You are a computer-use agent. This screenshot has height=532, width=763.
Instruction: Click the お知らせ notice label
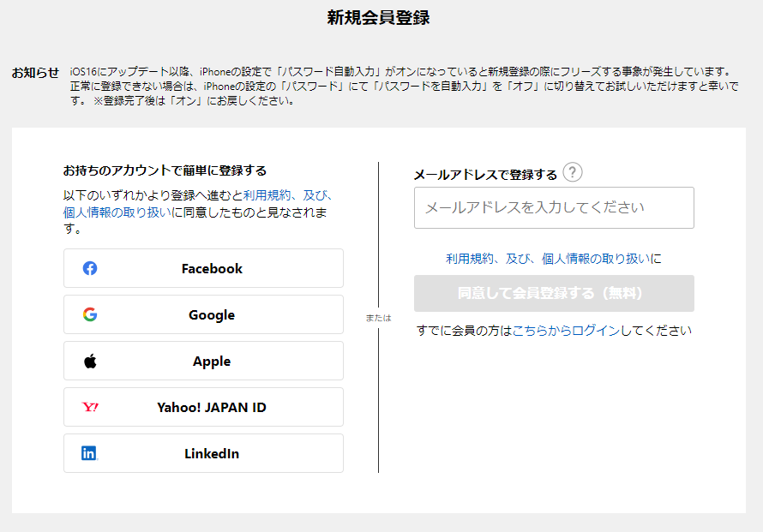(35, 73)
